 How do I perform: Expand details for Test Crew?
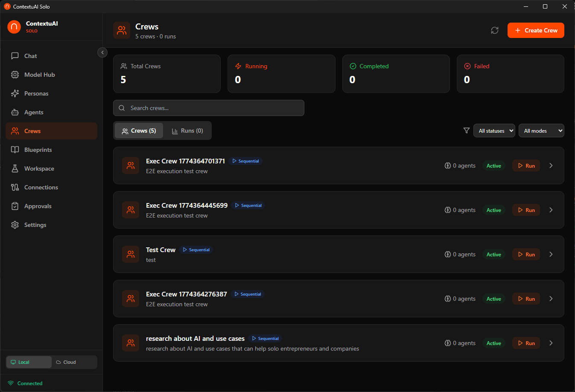click(x=551, y=254)
